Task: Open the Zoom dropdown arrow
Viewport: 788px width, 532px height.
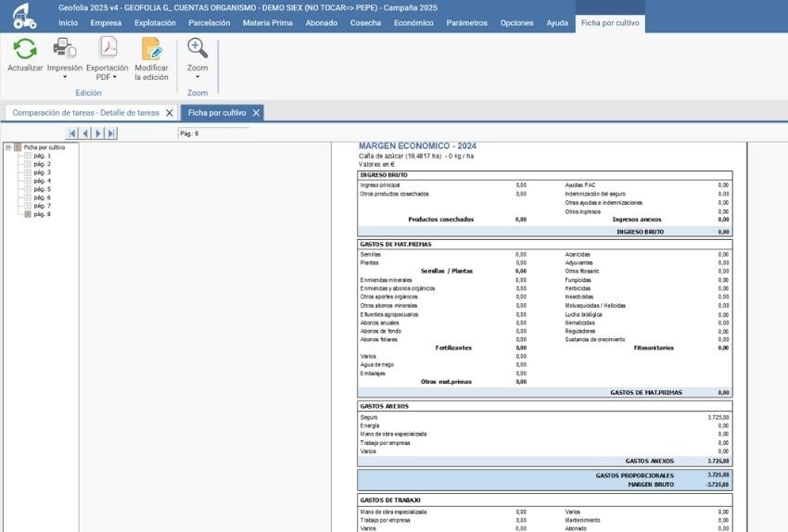Action: point(197,77)
